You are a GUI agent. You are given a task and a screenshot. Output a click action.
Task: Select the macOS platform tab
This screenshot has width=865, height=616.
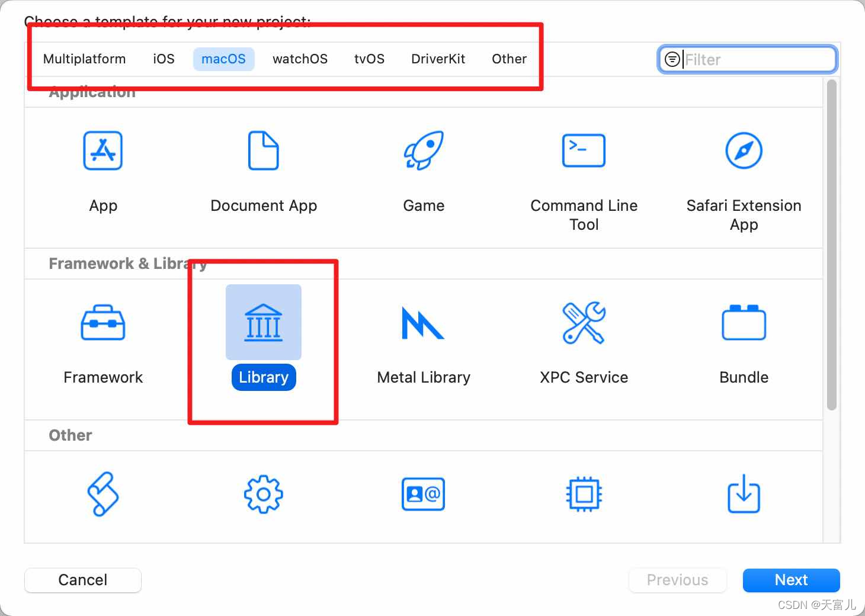pos(224,59)
